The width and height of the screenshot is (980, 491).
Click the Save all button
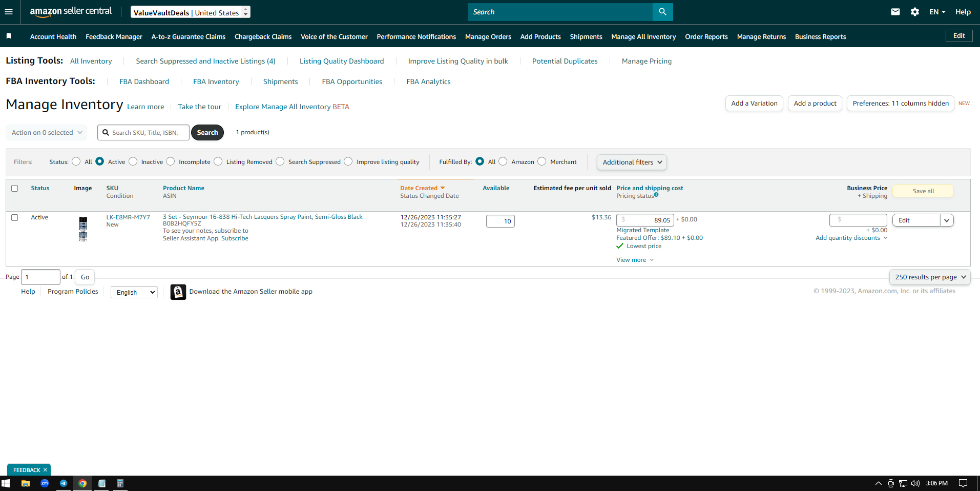pyautogui.click(x=923, y=191)
